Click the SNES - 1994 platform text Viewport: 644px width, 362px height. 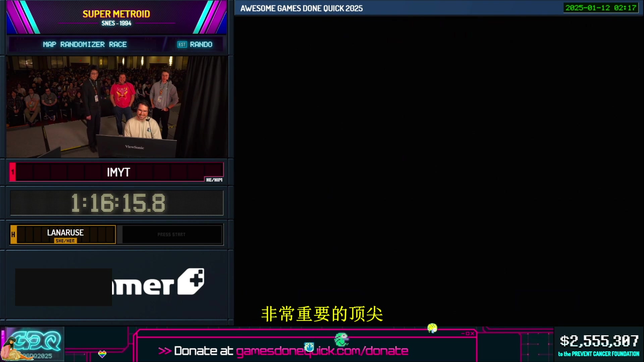pyautogui.click(x=116, y=23)
